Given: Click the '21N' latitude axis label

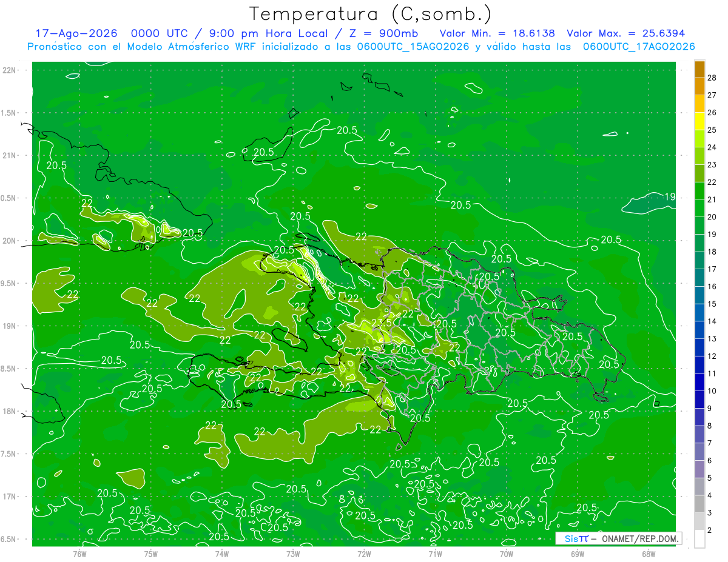Looking at the screenshot, I should click(x=9, y=155).
